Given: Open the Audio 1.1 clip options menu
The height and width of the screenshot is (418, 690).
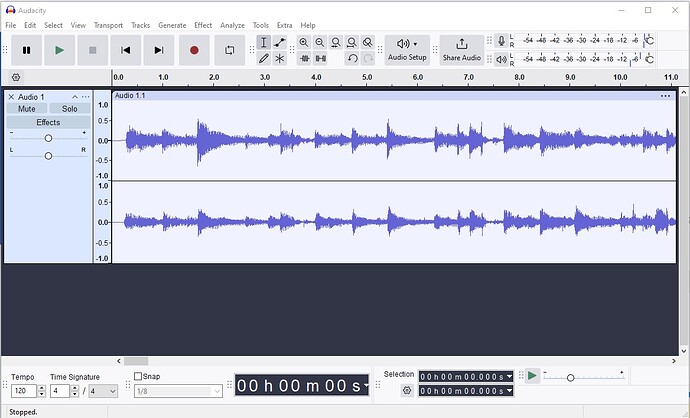Looking at the screenshot, I should tap(665, 95).
